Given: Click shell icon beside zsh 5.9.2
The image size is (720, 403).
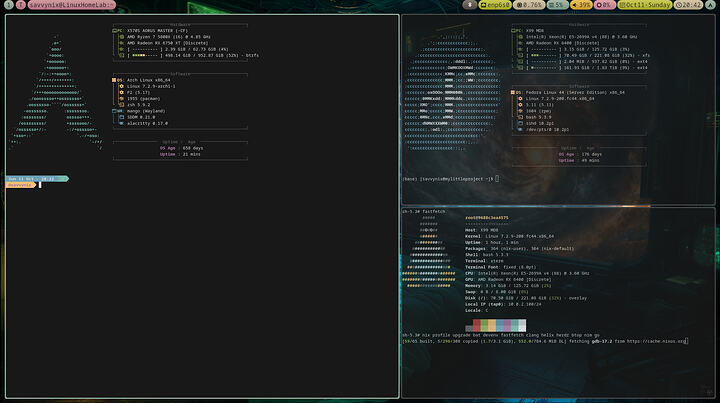Looking at the screenshot, I should [122, 105].
